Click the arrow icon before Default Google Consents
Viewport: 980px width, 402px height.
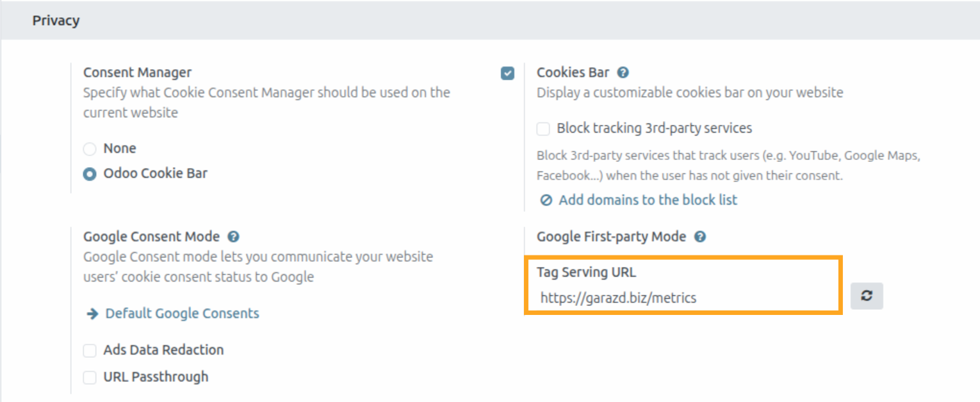[x=92, y=314]
